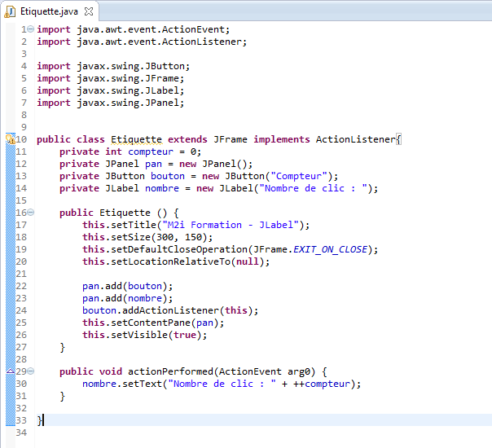Click the compteur field declaration on line 11

click(150, 152)
